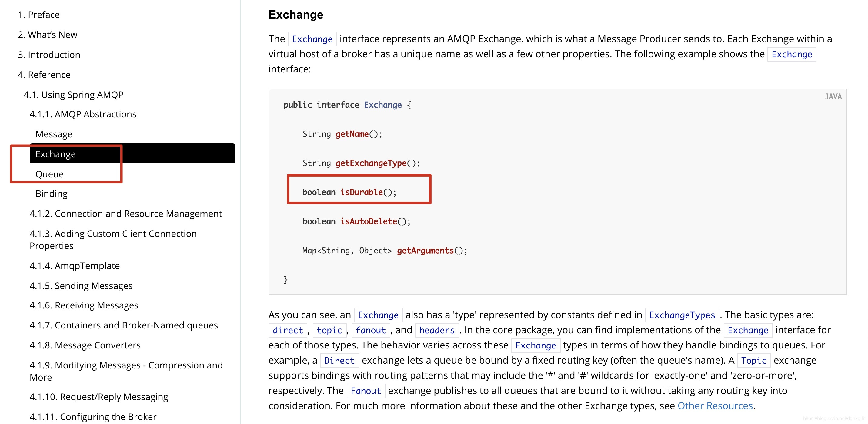
Task: Click the 'Fanout' inline code term
Action: [x=366, y=391]
